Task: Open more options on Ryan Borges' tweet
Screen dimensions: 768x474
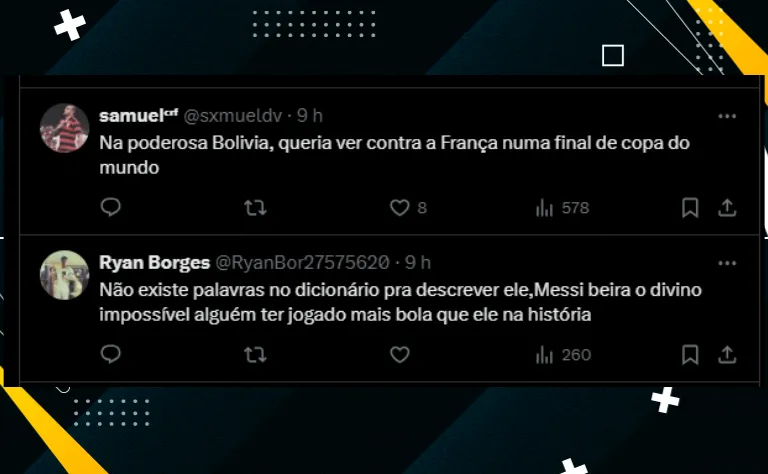Action: click(727, 263)
